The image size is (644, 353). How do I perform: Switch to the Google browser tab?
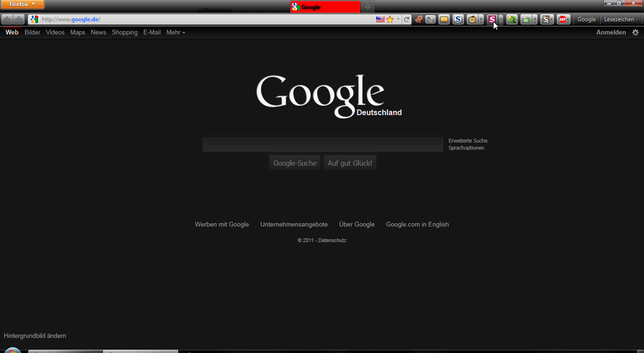[324, 7]
